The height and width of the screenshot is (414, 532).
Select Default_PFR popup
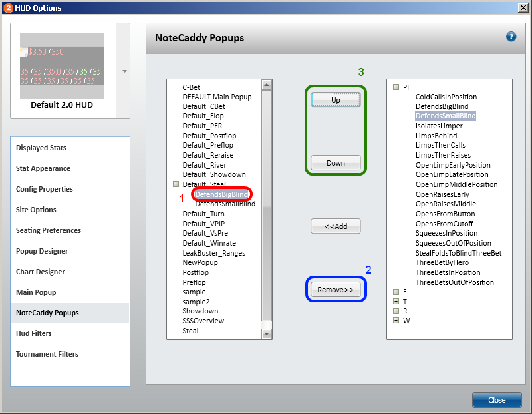coord(202,126)
